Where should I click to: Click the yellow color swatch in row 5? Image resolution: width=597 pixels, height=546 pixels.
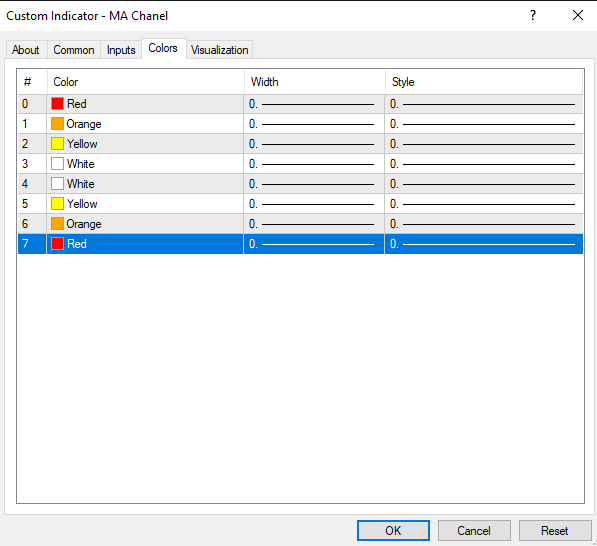(57, 204)
